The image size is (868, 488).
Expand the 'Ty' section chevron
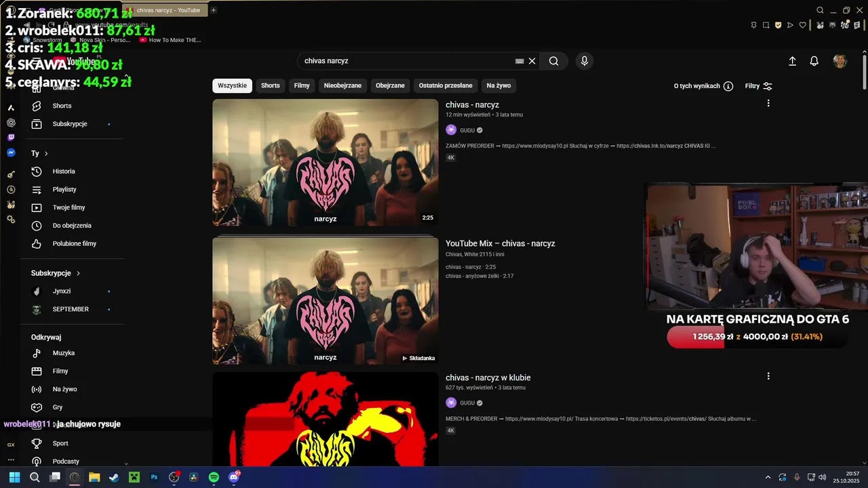coord(46,154)
